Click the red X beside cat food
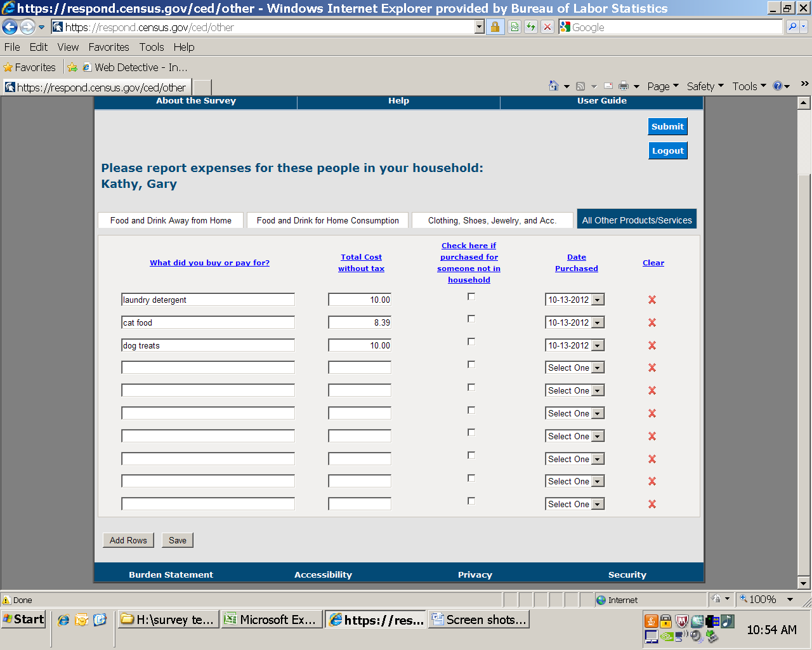 tap(652, 322)
